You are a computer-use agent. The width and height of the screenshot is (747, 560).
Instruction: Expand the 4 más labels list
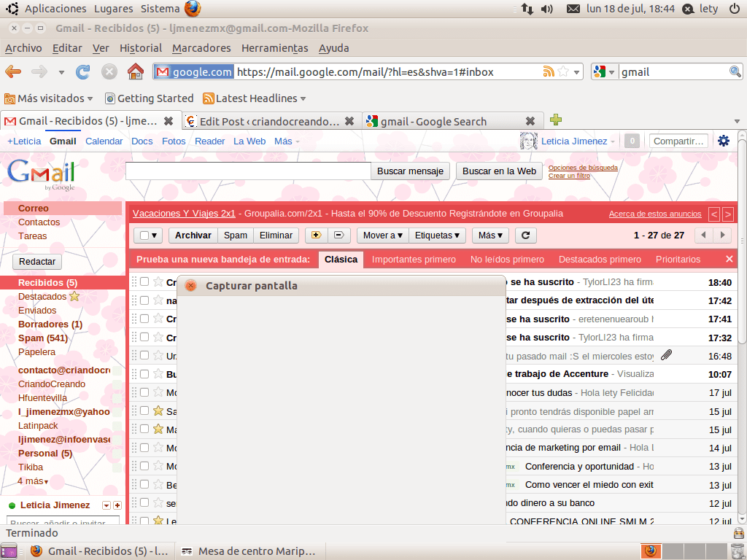(33, 481)
